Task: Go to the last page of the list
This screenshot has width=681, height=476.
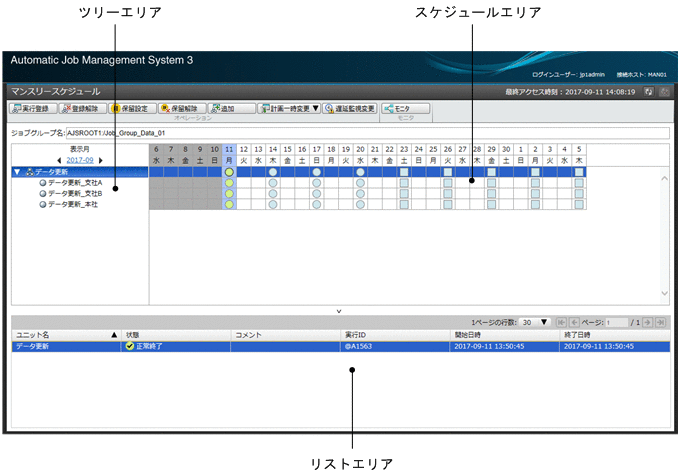Action: (x=661, y=322)
